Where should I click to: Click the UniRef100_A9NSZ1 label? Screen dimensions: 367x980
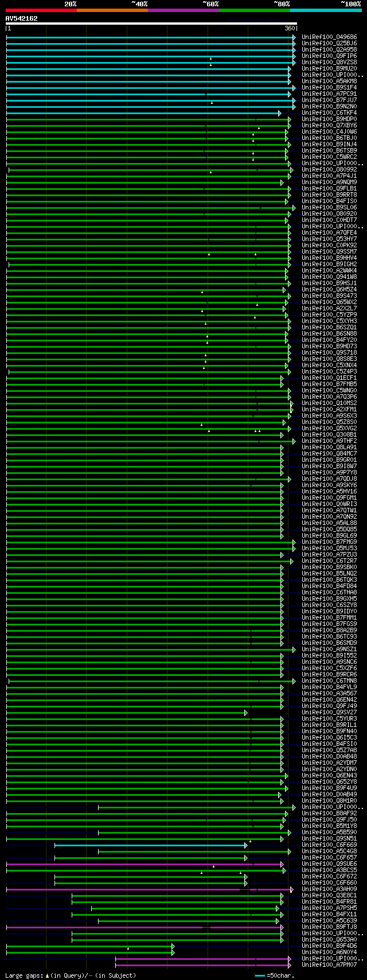(x=329, y=650)
